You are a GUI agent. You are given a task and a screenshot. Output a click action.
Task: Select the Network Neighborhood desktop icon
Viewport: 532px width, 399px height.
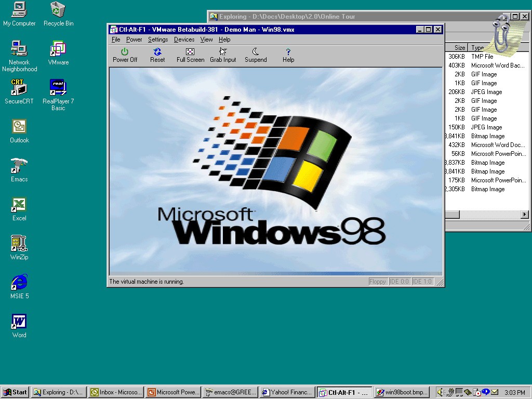(19, 56)
